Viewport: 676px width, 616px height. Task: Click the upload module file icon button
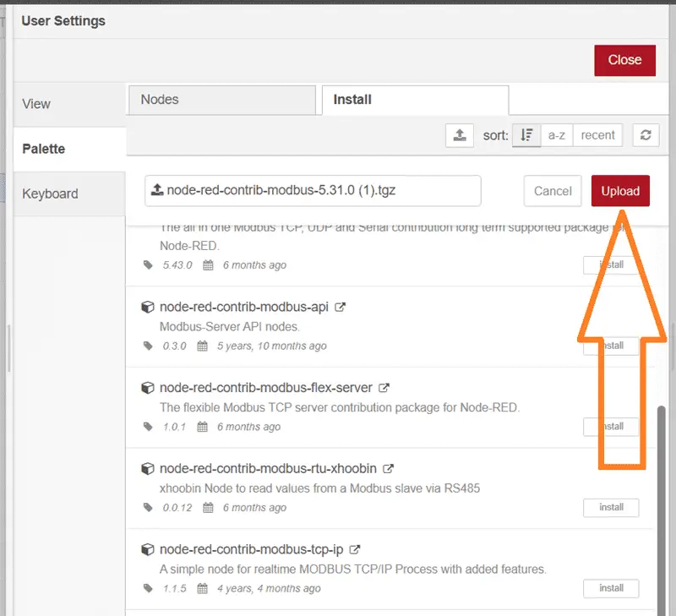coord(460,135)
